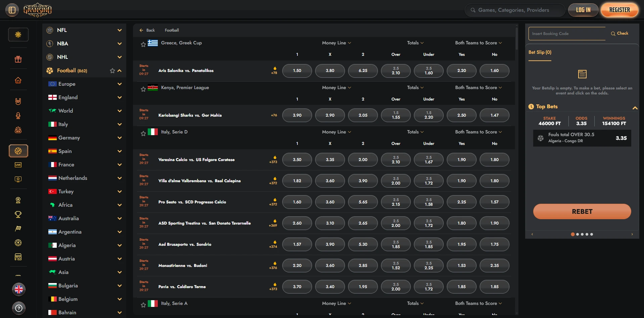Click the UK flag language selector
Screen dimensions: 644x318
19,289
